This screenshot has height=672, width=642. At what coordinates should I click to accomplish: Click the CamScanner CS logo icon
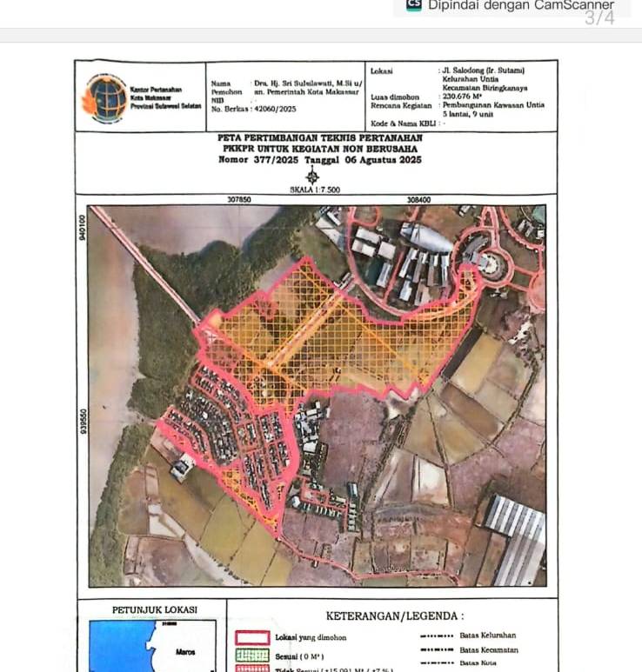414,4
